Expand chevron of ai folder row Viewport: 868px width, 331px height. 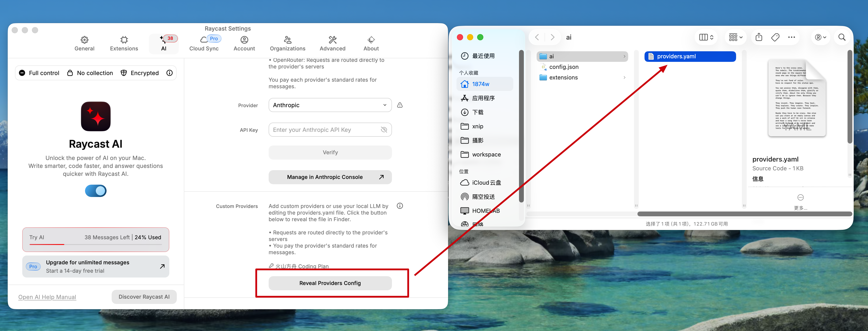(624, 56)
